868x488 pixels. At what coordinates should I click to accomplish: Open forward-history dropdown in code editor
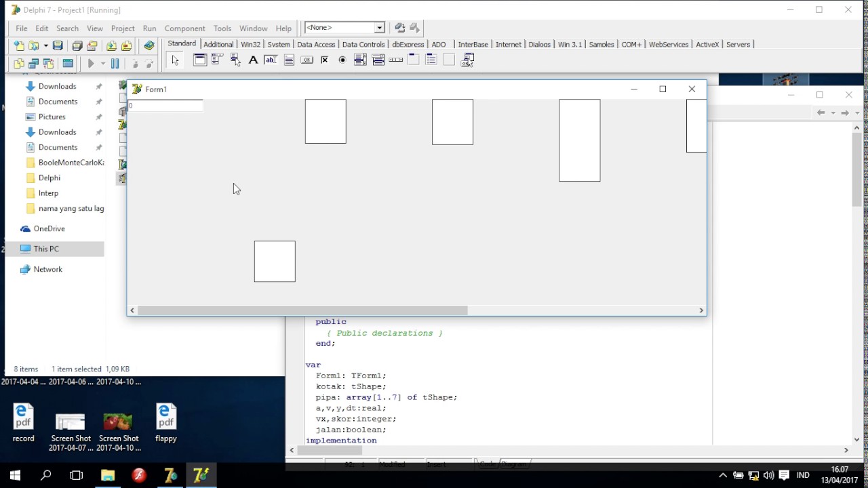point(857,113)
